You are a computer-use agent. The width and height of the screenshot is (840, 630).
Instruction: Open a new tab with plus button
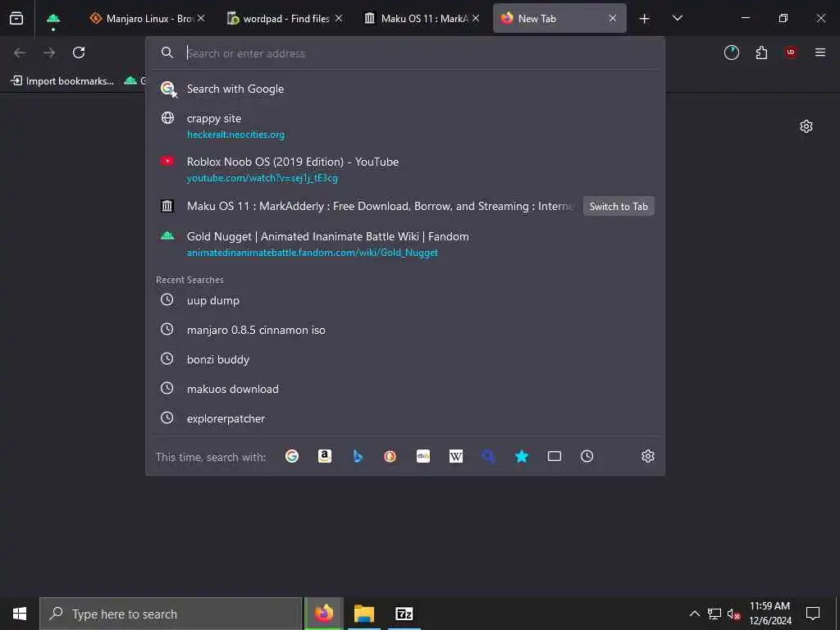coord(645,19)
